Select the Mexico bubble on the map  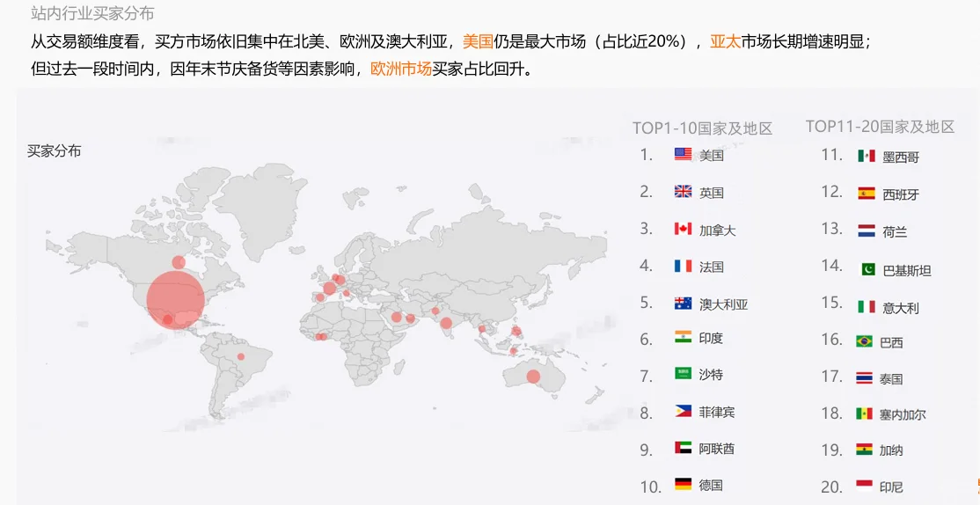click(x=167, y=320)
